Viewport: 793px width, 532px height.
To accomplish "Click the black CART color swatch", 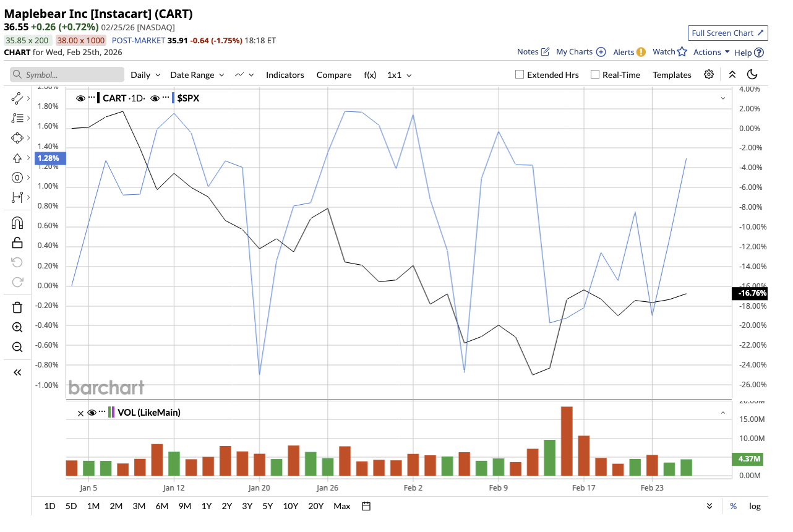I will [99, 98].
